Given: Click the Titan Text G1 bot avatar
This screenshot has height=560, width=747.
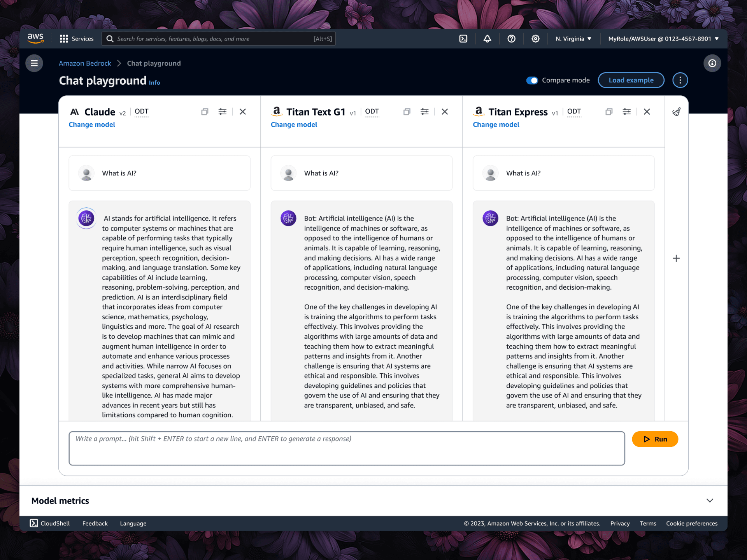Looking at the screenshot, I should pos(288,218).
